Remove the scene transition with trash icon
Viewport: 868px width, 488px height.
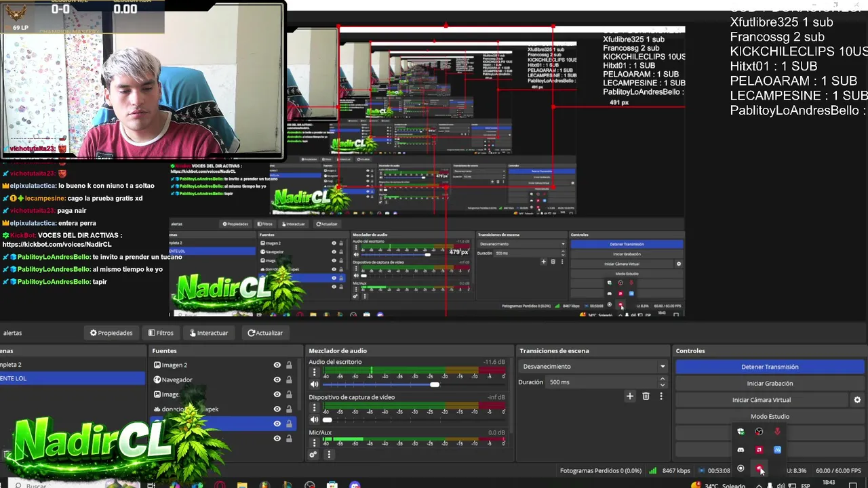click(646, 396)
